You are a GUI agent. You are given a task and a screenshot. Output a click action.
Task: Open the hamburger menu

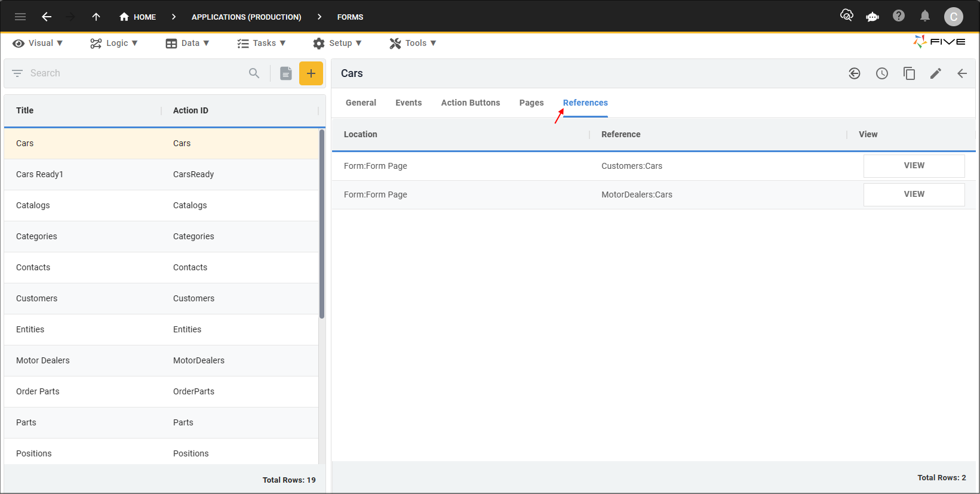(x=20, y=17)
